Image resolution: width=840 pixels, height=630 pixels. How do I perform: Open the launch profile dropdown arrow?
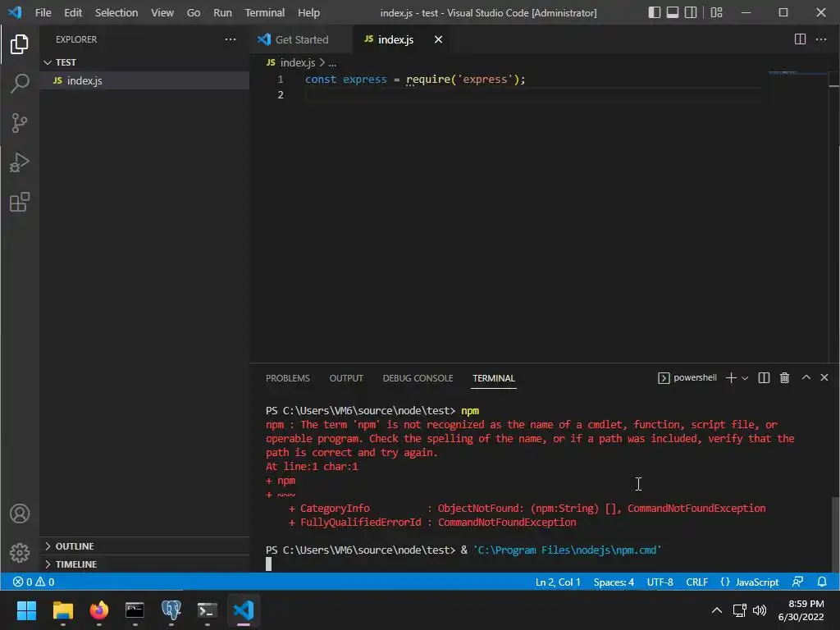point(745,378)
